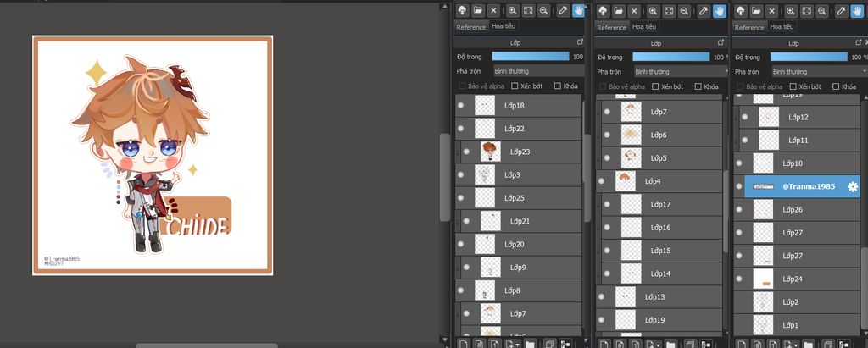Hide @Tranma1985 layer via its visibility dot

(x=739, y=187)
